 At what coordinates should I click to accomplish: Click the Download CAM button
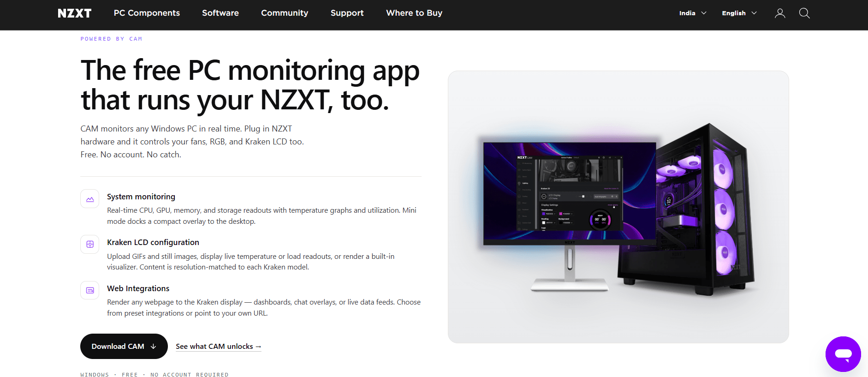pos(124,347)
